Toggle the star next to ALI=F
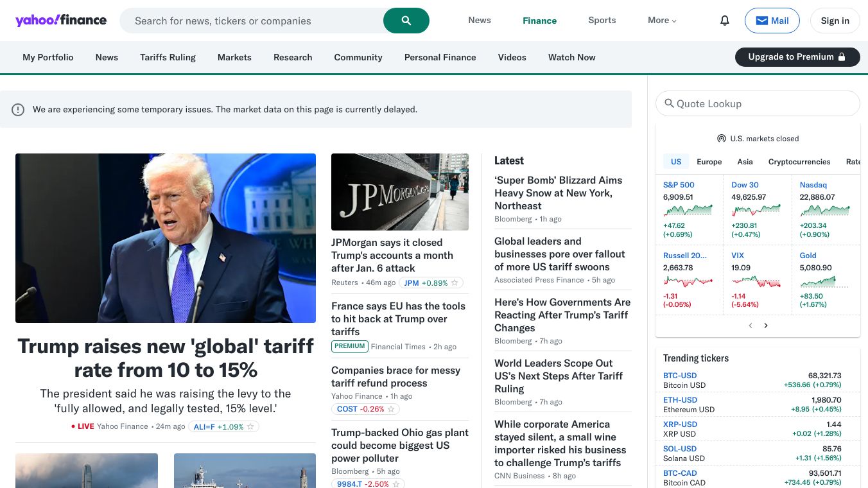 250,426
